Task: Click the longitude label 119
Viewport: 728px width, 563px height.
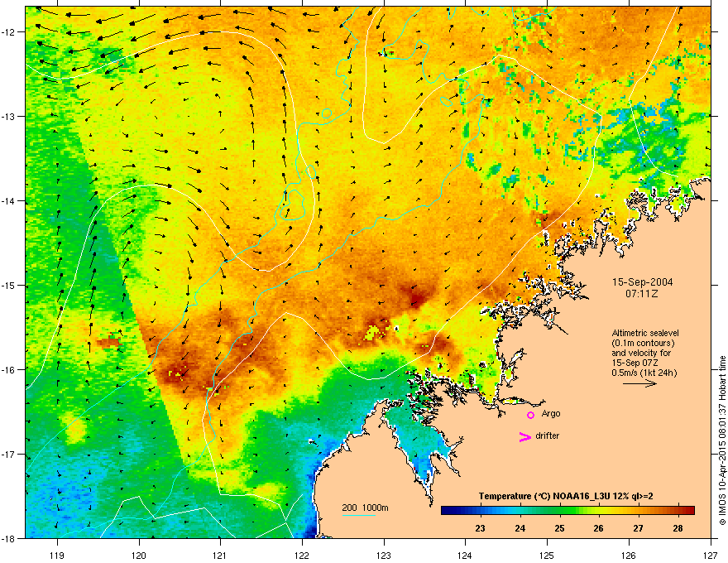Action: [57, 556]
